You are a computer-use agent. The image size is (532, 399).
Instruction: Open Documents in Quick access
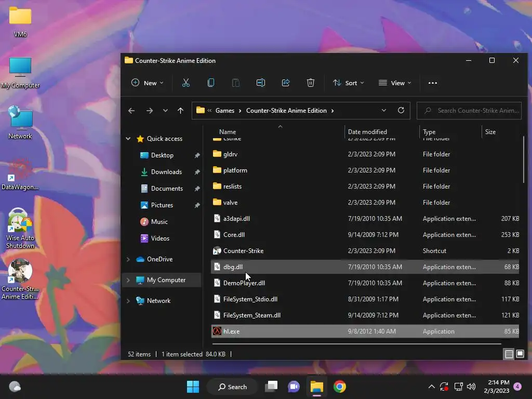(167, 188)
